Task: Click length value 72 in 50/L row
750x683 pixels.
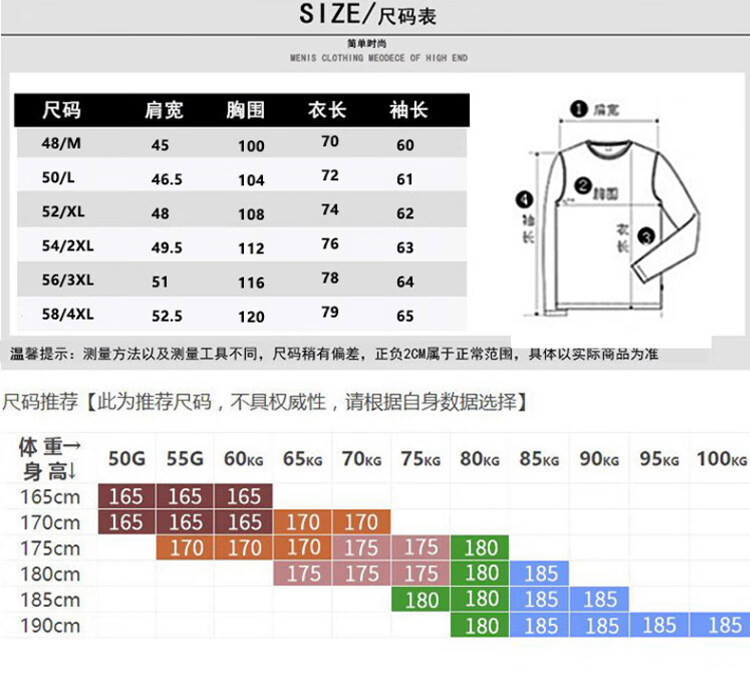Action: coord(330,176)
